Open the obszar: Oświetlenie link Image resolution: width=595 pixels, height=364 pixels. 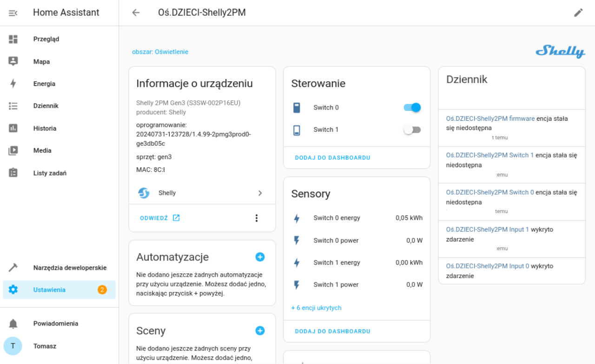point(160,52)
